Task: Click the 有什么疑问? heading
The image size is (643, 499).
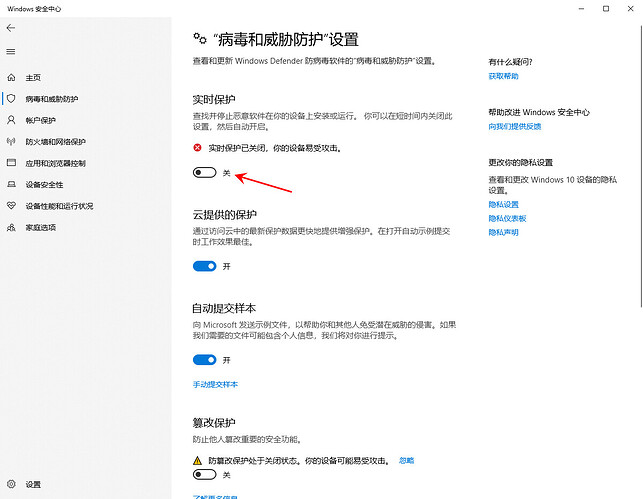Action: tap(511, 62)
